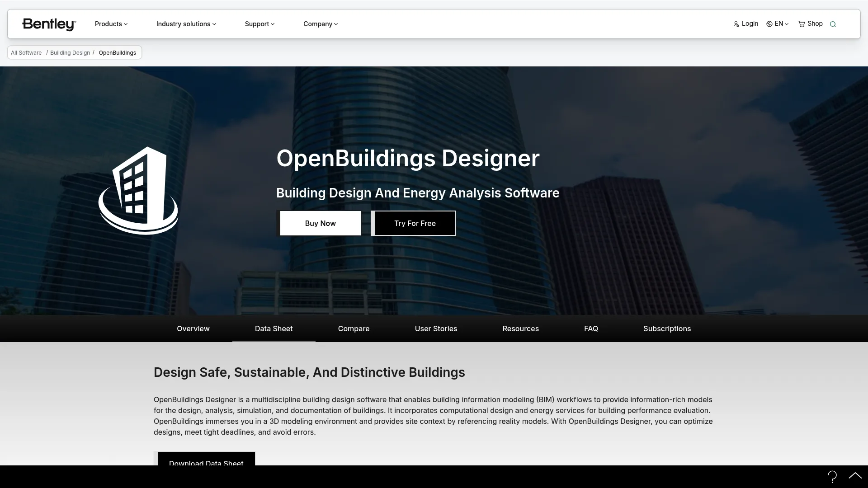Switch to the User Stories tab
Viewport: 868px width, 488px height.
pos(436,328)
